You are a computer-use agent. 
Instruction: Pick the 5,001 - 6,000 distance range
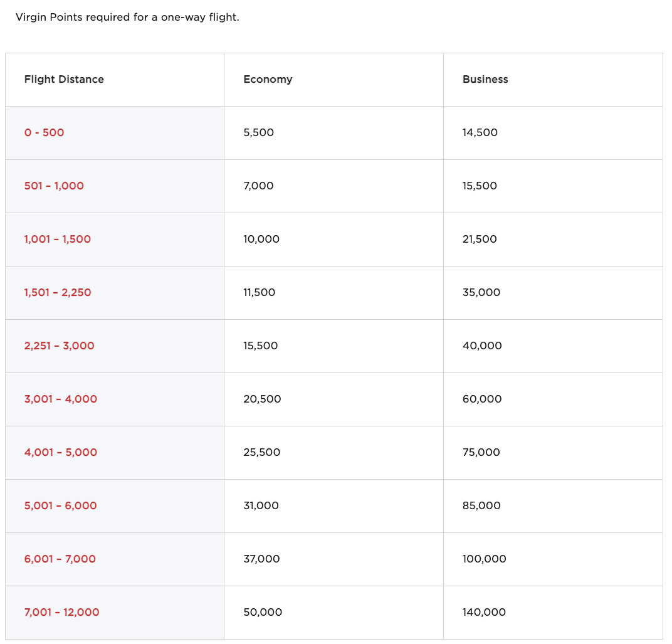click(x=61, y=506)
